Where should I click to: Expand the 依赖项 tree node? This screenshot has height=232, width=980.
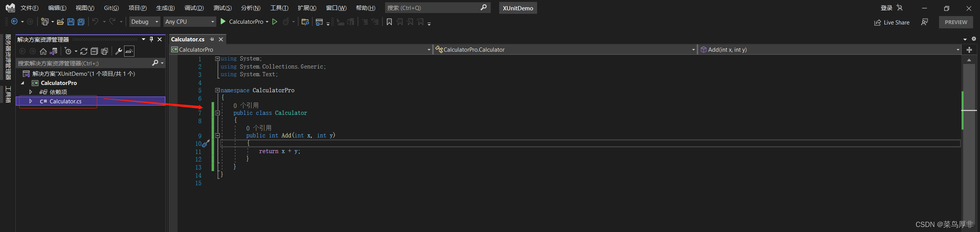pos(31,92)
